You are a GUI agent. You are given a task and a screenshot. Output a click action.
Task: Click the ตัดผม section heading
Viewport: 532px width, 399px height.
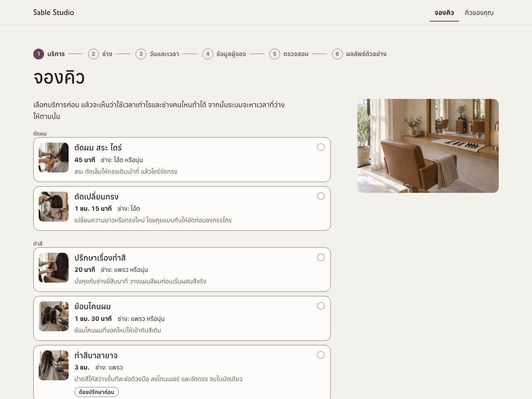[x=40, y=133]
